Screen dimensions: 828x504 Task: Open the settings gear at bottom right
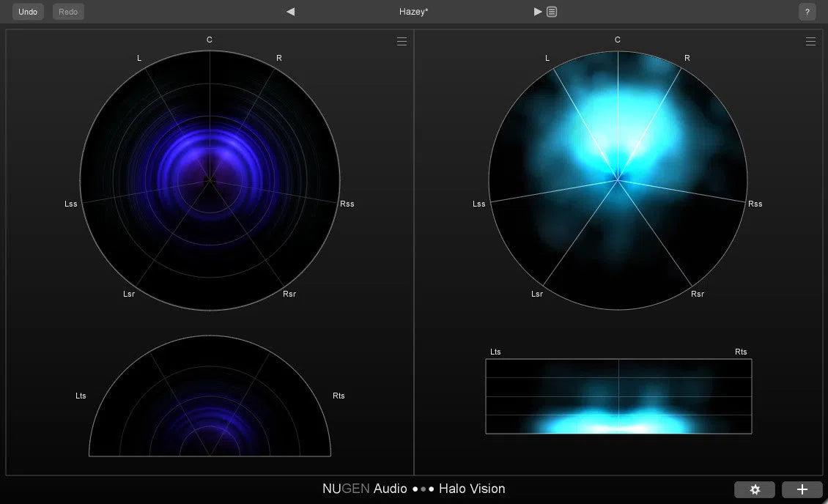point(755,489)
